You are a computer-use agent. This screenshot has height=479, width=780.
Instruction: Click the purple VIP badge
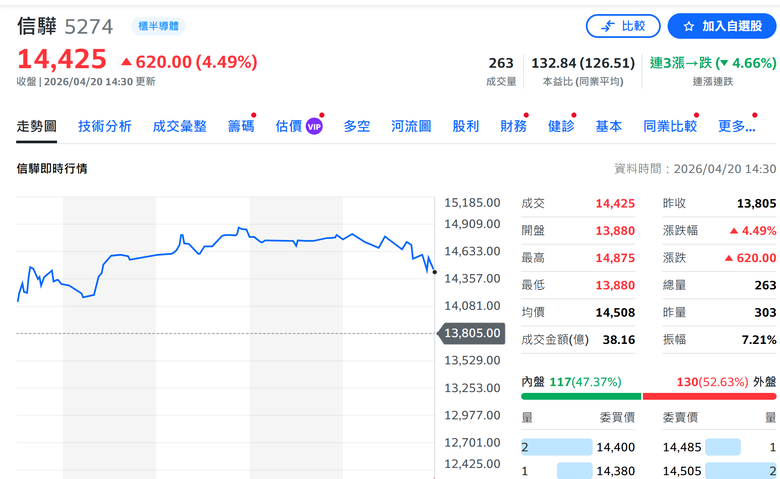(314, 126)
